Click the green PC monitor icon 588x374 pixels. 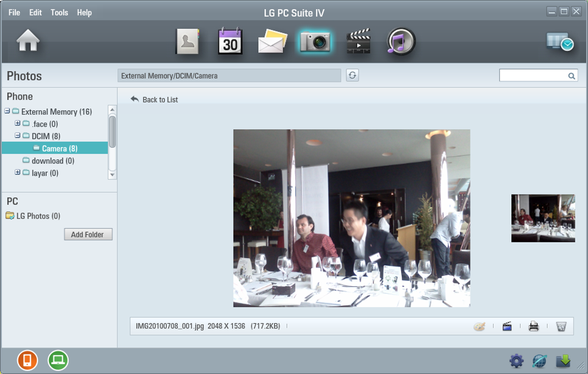coord(58,360)
